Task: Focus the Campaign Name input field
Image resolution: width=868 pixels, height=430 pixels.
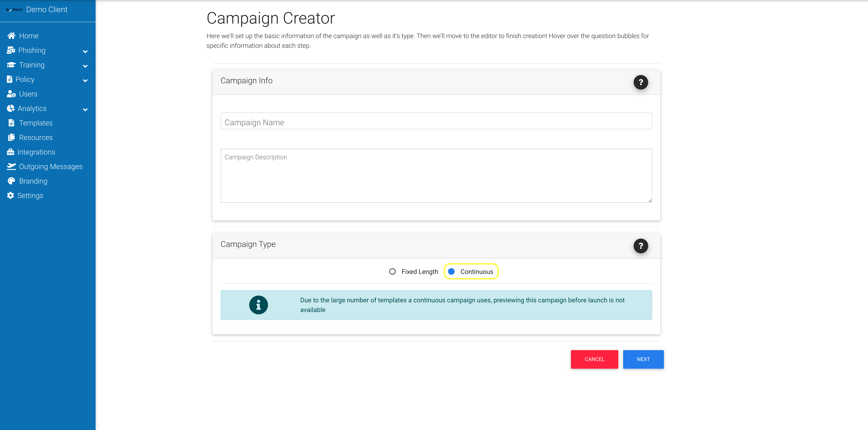Action: click(x=436, y=121)
